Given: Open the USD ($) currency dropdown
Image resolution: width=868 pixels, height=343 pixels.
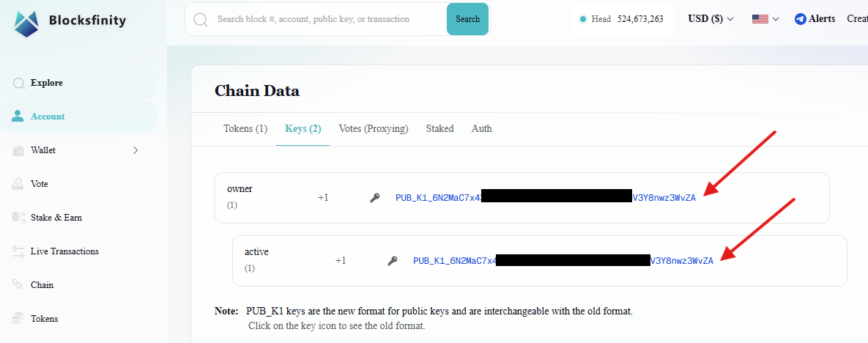Looking at the screenshot, I should [711, 19].
